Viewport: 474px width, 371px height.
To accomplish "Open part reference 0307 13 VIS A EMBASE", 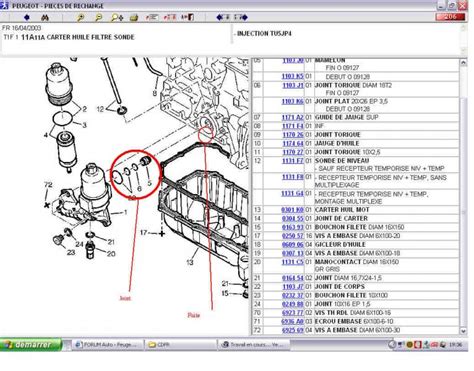I will click(293, 253).
